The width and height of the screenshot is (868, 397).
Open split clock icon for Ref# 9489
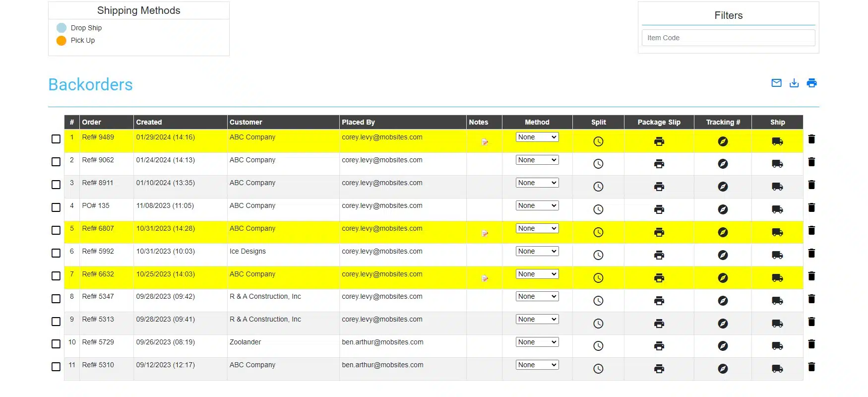click(x=598, y=141)
